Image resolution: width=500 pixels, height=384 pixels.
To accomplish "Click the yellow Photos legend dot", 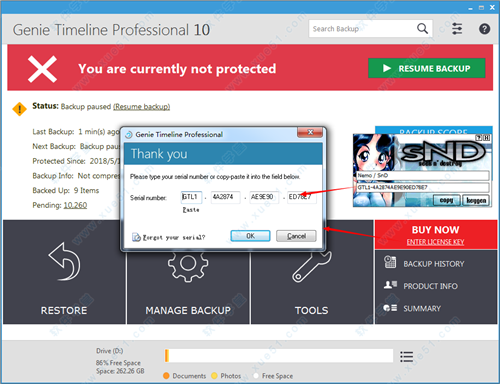I will (214, 376).
